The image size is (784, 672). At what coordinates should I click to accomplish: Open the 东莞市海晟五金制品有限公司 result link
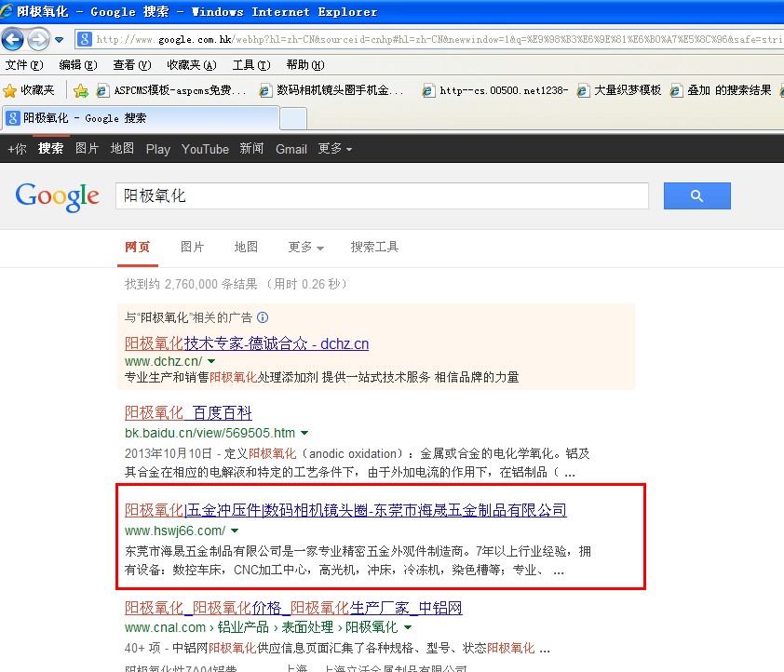click(345, 510)
